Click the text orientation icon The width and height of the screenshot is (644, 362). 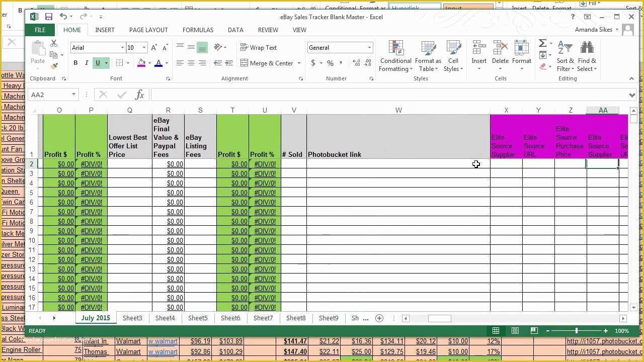[x=218, y=47]
